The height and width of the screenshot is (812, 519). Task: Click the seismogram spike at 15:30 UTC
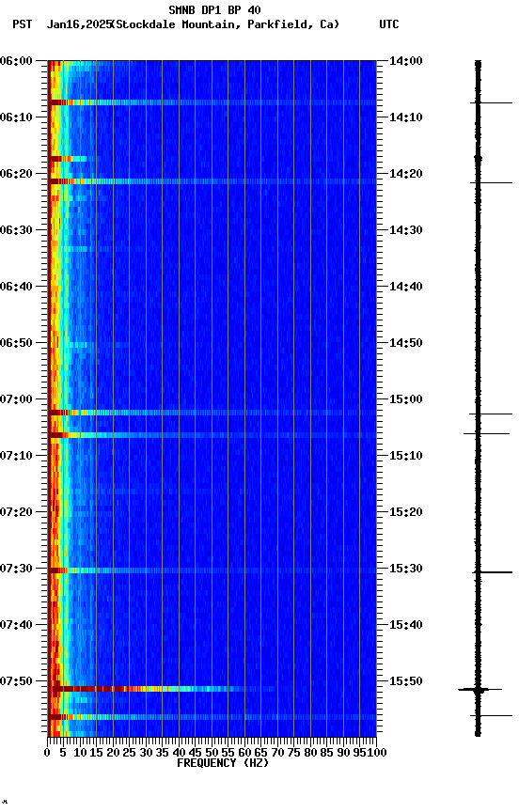pyautogui.click(x=492, y=572)
